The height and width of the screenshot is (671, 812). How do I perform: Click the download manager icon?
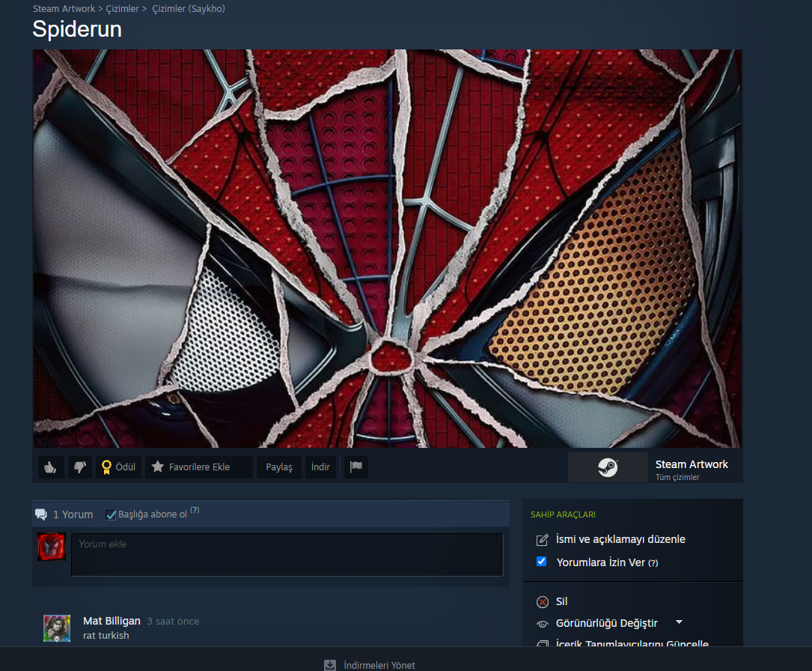pyautogui.click(x=330, y=665)
